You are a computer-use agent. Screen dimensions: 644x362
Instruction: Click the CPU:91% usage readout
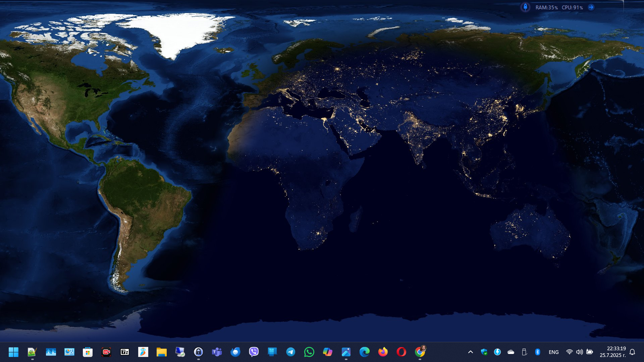(572, 7)
